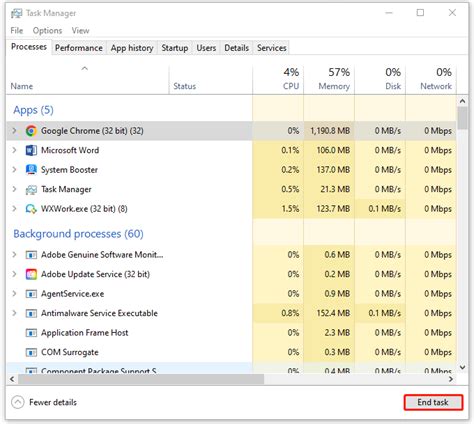Sort by Disk usage column

(380, 79)
